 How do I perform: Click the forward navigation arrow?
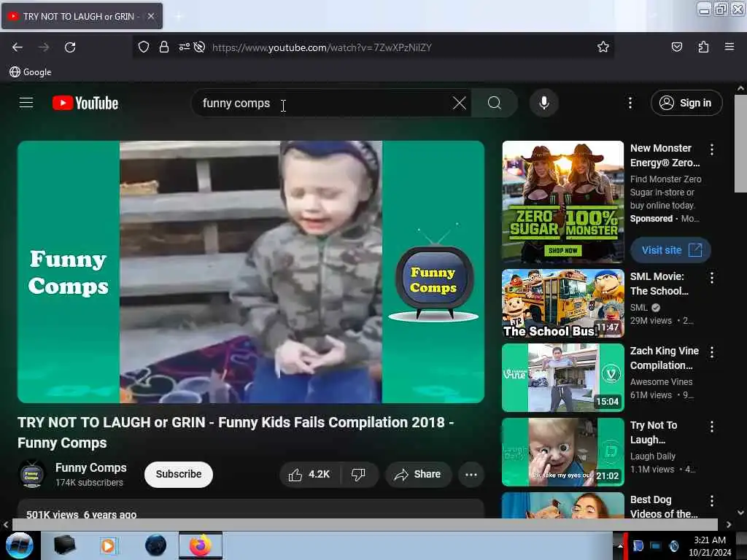click(x=44, y=47)
